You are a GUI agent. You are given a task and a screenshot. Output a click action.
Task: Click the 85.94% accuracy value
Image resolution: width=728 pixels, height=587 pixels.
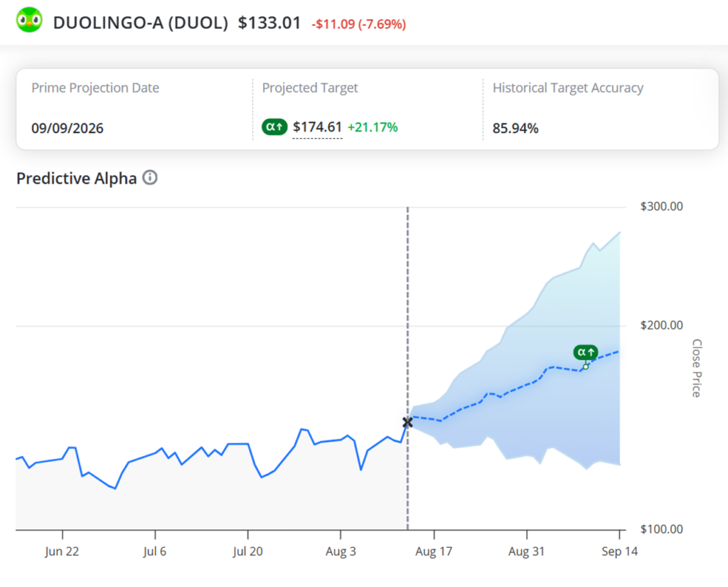(515, 128)
